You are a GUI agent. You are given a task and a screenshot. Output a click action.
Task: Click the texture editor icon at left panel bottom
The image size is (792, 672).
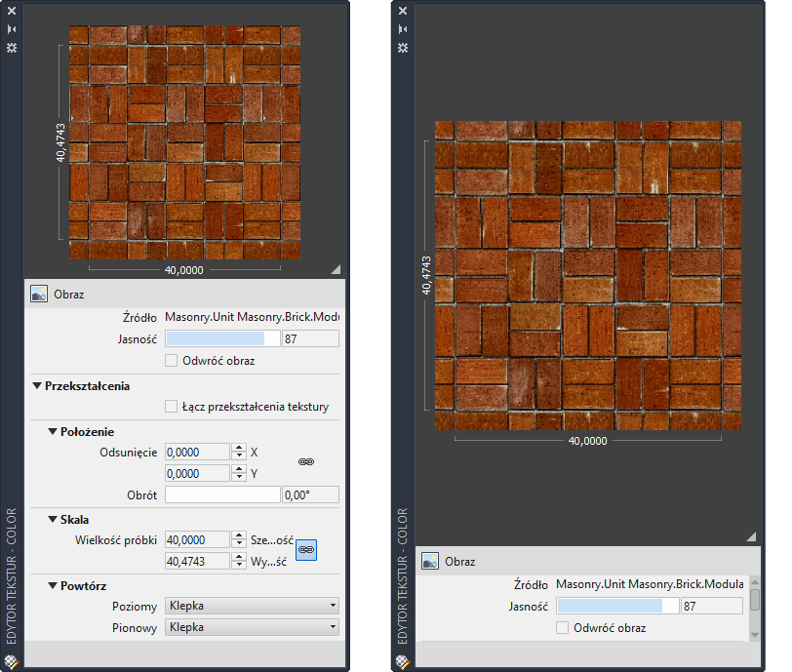click(x=12, y=660)
